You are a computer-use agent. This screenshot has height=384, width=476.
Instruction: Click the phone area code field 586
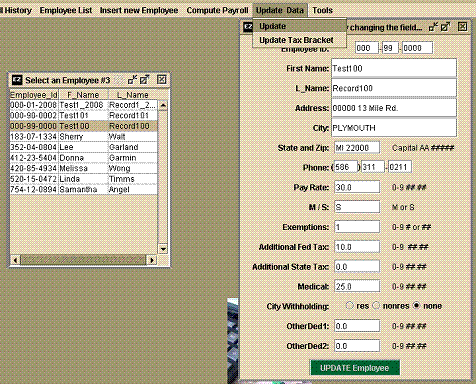(x=346, y=167)
